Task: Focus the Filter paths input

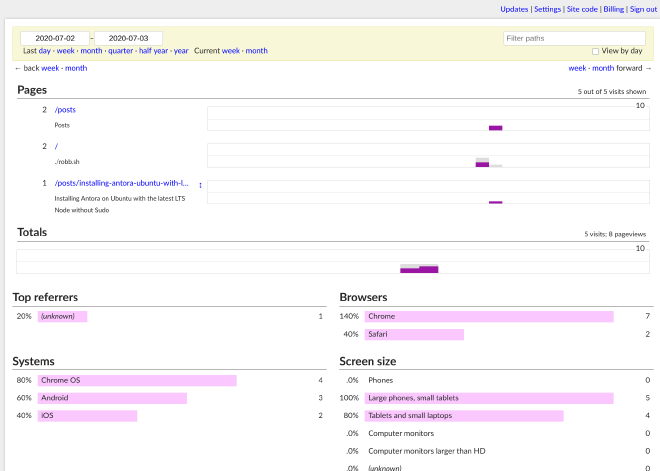Action: 574,38
